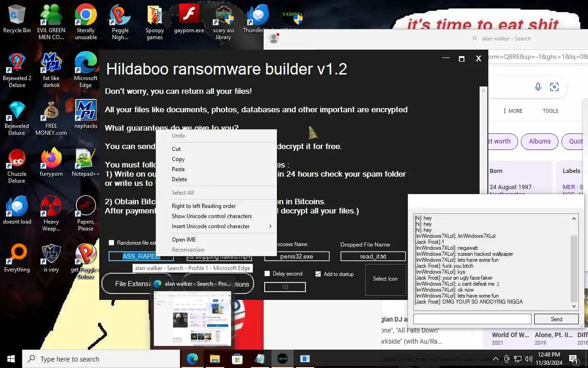This screenshot has width=588, height=368.
Task: Open the Heavy Weapon desktop shortcut
Action: click(x=51, y=213)
